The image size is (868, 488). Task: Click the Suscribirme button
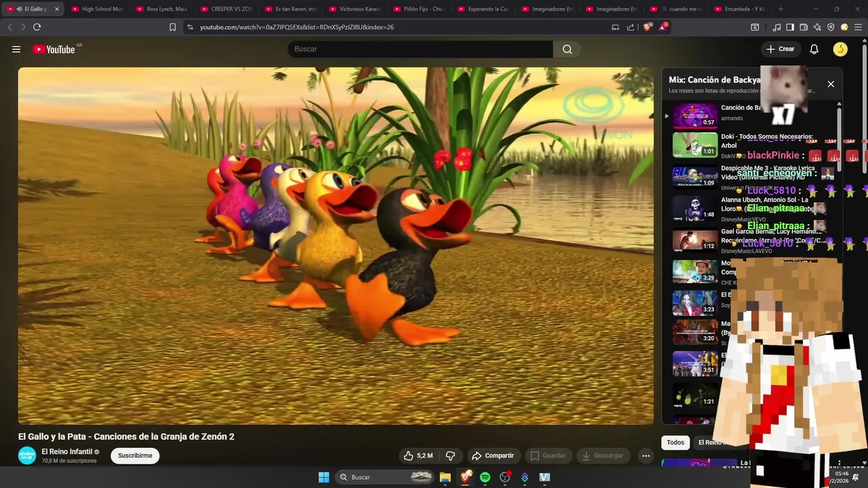(135, 455)
